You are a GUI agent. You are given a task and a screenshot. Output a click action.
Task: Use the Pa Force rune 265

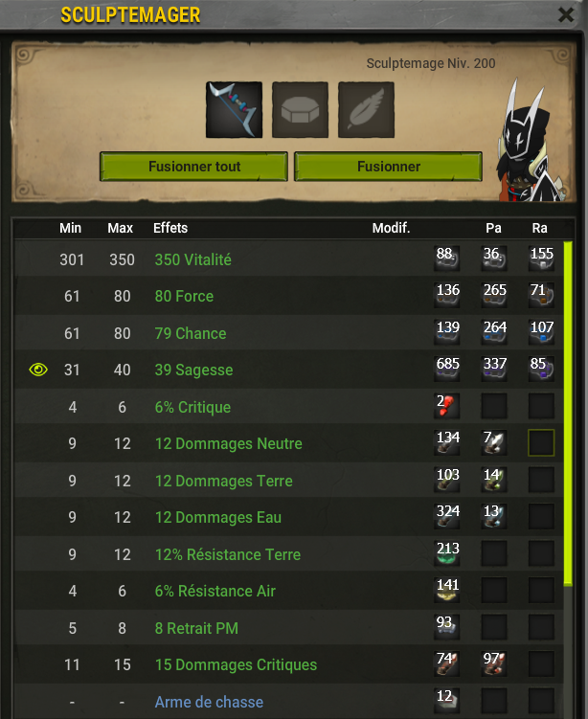point(494,295)
